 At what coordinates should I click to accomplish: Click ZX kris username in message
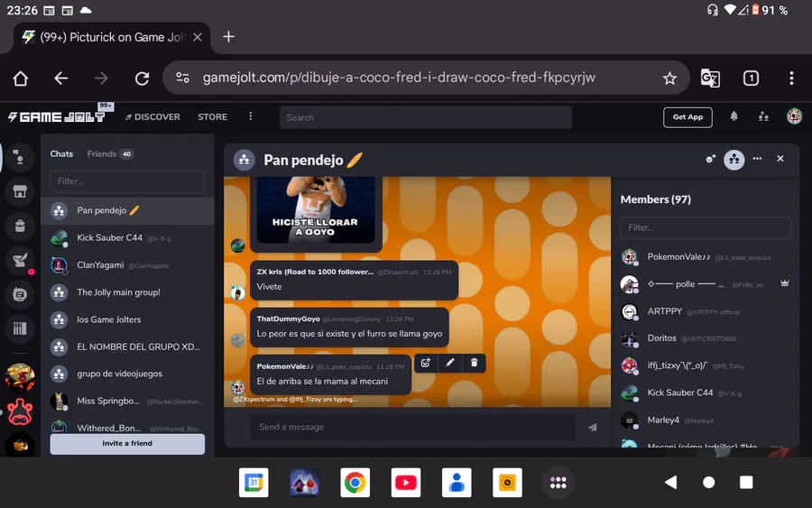315,272
